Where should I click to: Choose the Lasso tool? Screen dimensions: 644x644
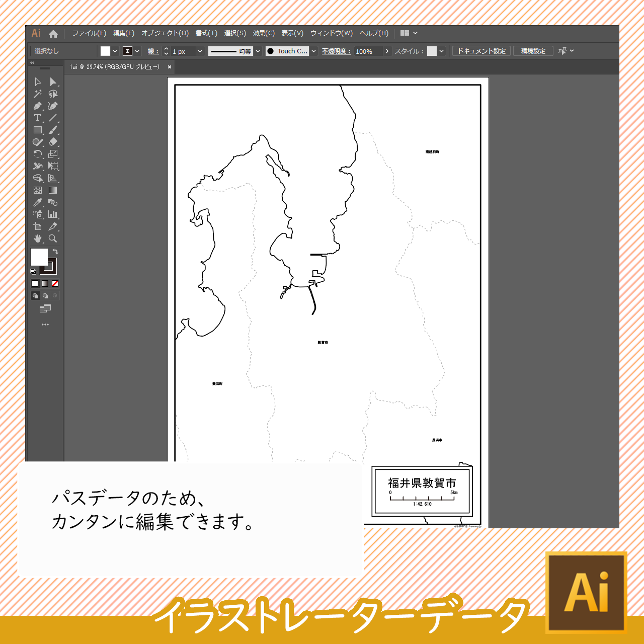[x=53, y=94]
